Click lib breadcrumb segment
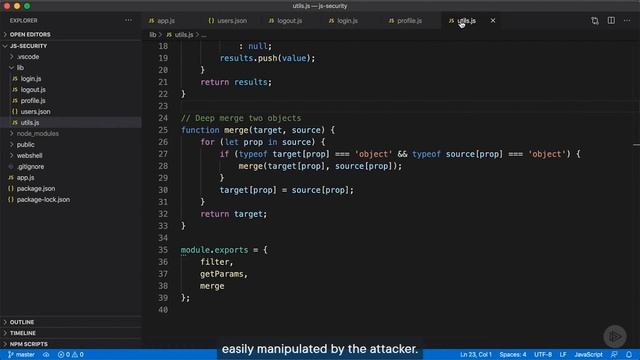This screenshot has height=360, width=640. [x=153, y=35]
